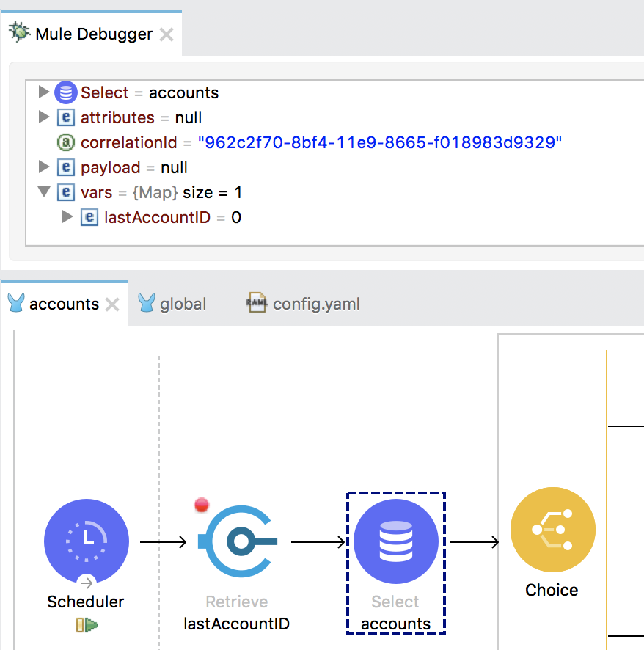Expand the attributes row
Screen dimensions: 644x650
(x=43, y=117)
